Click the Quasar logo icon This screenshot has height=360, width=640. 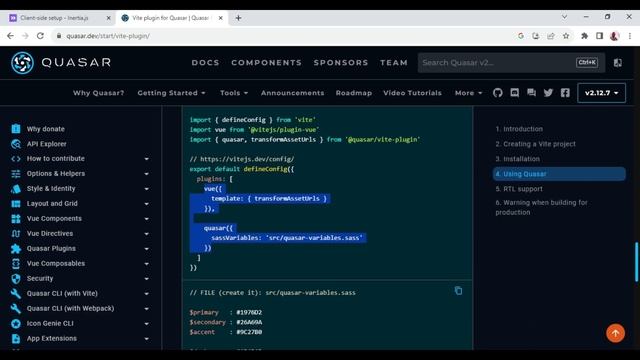point(22,63)
